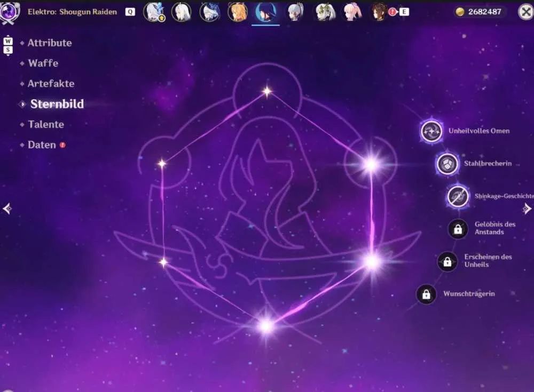Choose the portrait with the blue hat
Image resolution: width=534 pixels, height=392 pixels.
209,12
